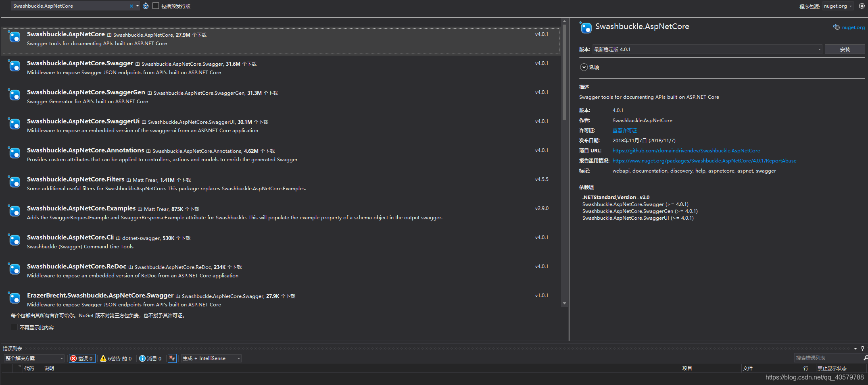Click the Swashbuckle.AspNetCore.SwaggerUi package title

[83, 121]
